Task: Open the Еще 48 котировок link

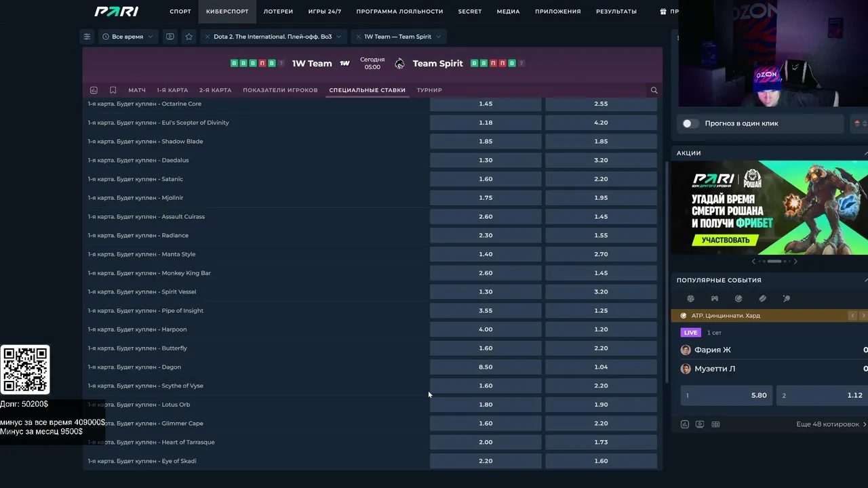Action: (x=831, y=424)
